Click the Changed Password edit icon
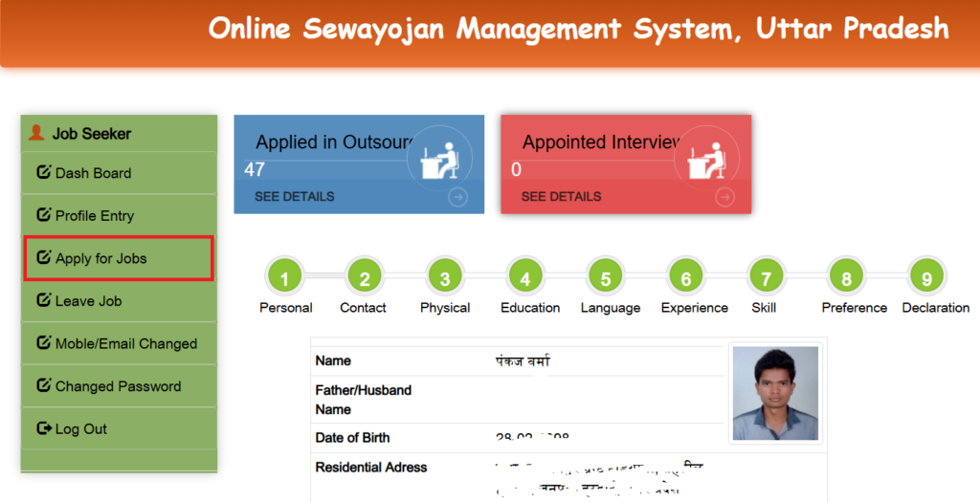 coord(43,386)
